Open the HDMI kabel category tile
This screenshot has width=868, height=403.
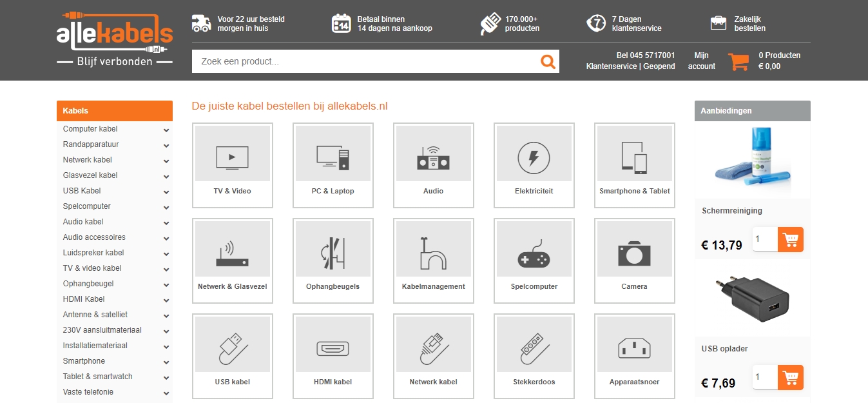pos(333,356)
